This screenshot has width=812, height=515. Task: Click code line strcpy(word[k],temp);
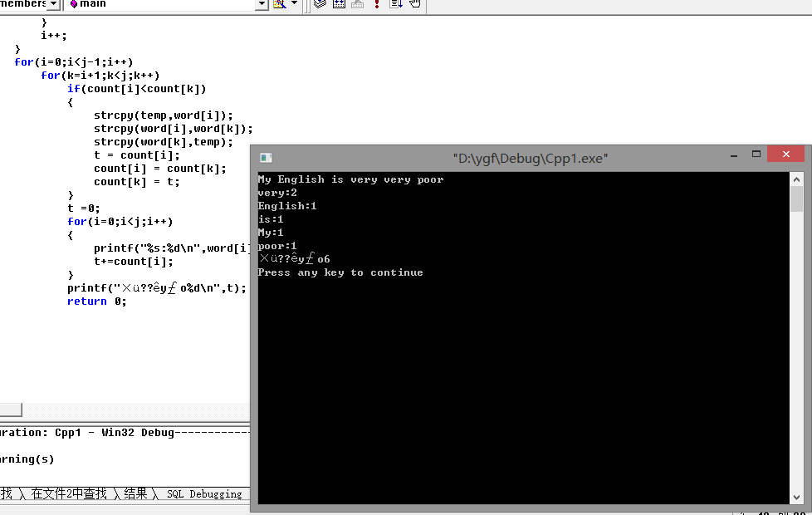coord(163,142)
